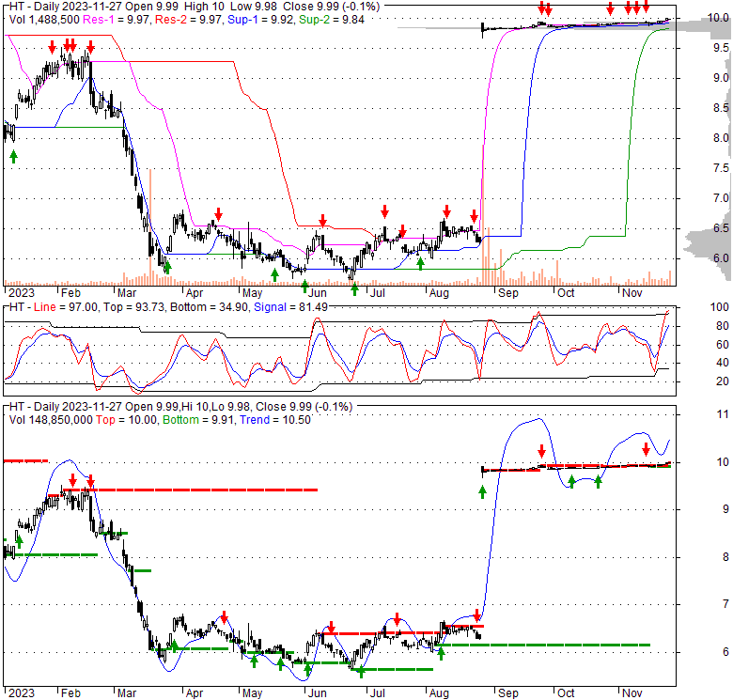Click the 'Res-2 = 9.97' red legend label
Viewport: 733px width, 700px height.
(189, 20)
